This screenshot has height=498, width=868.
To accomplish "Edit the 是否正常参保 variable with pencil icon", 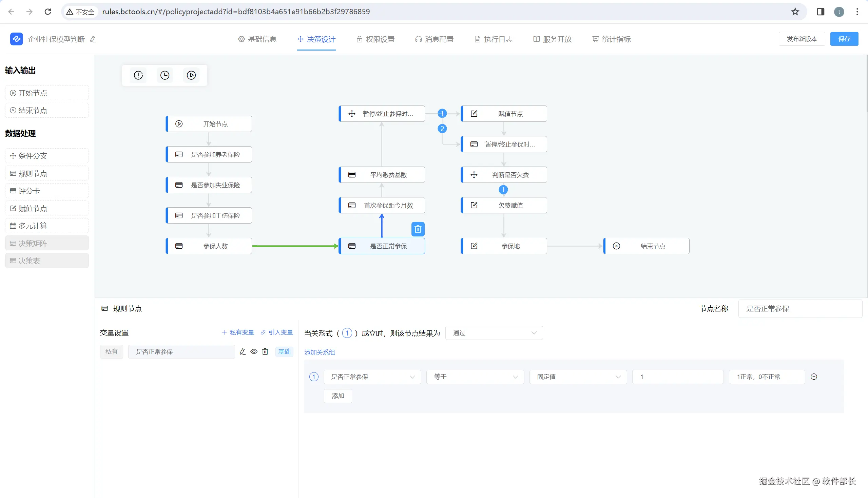I will (x=243, y=351).
